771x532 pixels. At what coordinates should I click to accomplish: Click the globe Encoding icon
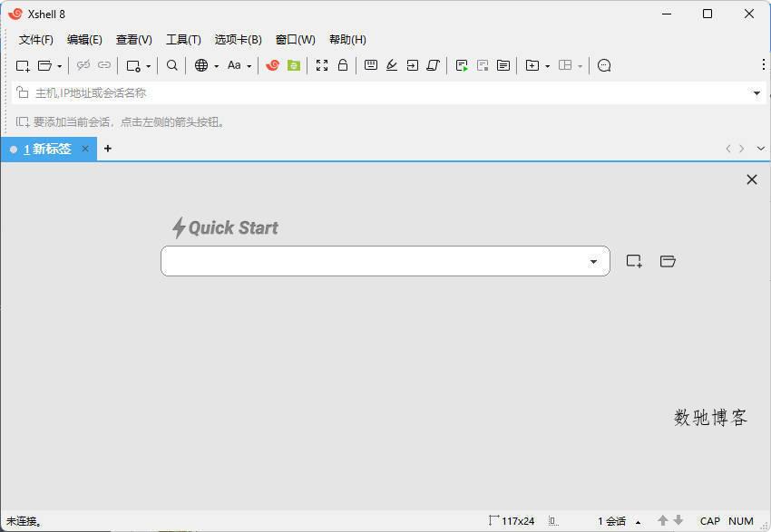click(201, 65)
